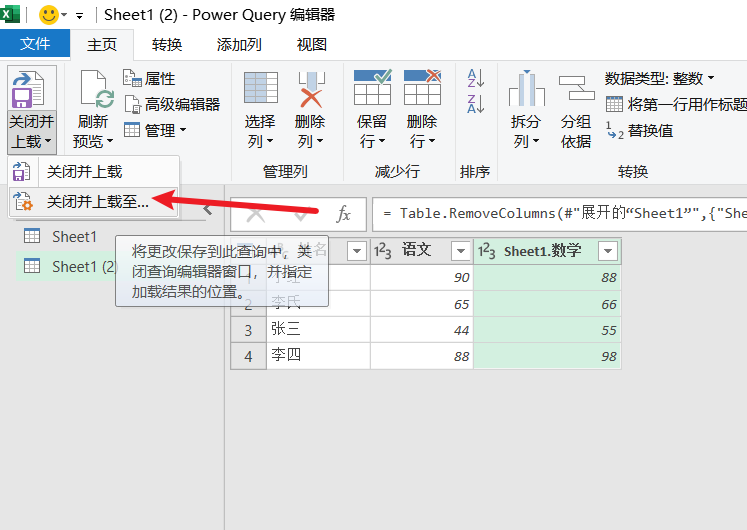The width and height of the screenshot is (747, 530).
Task: Collapse the queries pane with the chevron
Action: 207,210
